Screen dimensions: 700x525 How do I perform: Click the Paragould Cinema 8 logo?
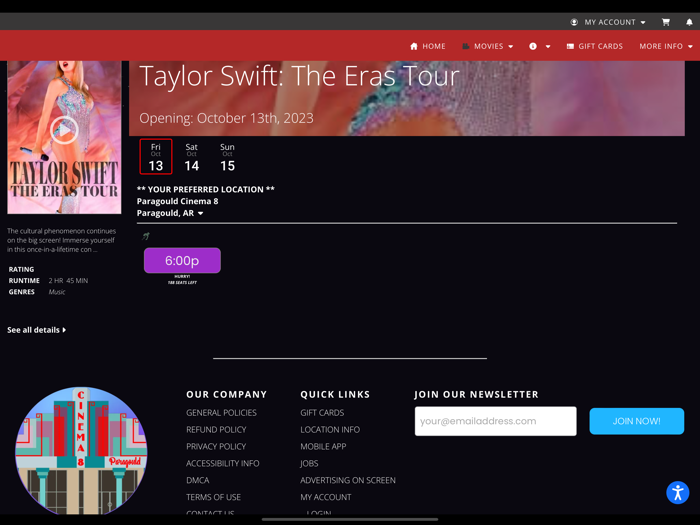[x=81, y=450]
